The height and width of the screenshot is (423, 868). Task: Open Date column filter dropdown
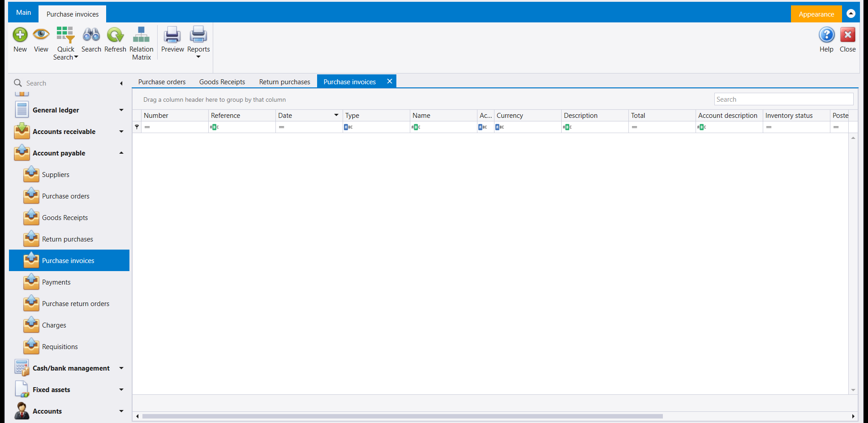[336, 115]
